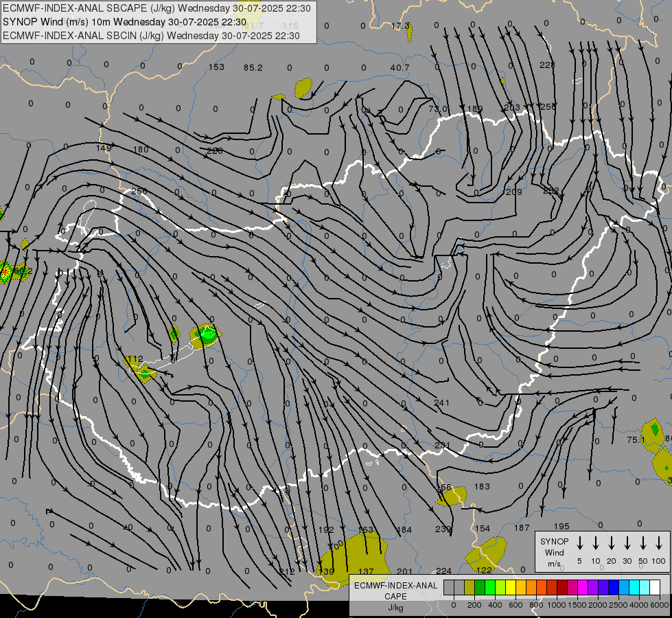Click the 4000 tick label on CAPE scale
672x618 pixels.
(x=639, y=605)
